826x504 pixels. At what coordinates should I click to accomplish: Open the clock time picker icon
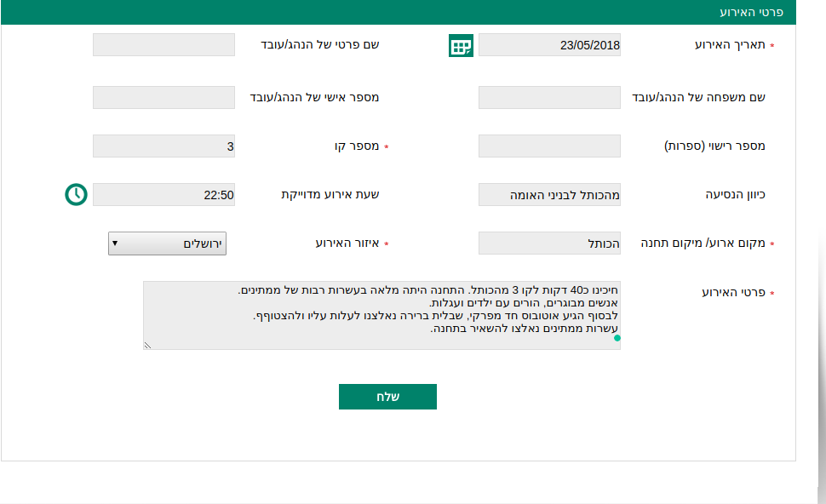(77, 194)
